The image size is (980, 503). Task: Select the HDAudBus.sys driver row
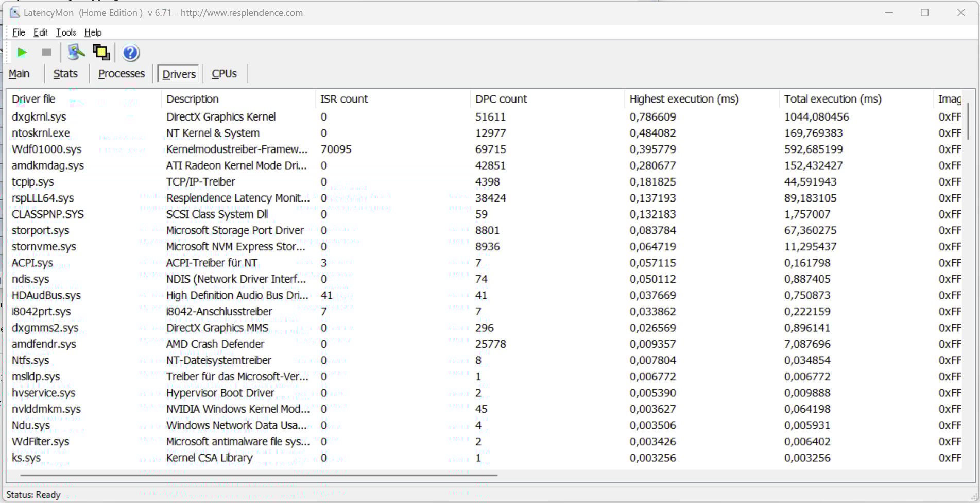[x=484, y=295]
